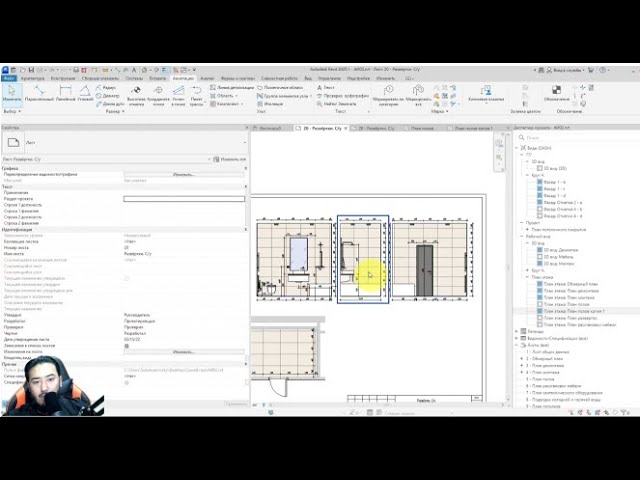Close the Свойства panel
Image resolution: width=640 pixels, height=480 pixels.
(x=246, y=128)
